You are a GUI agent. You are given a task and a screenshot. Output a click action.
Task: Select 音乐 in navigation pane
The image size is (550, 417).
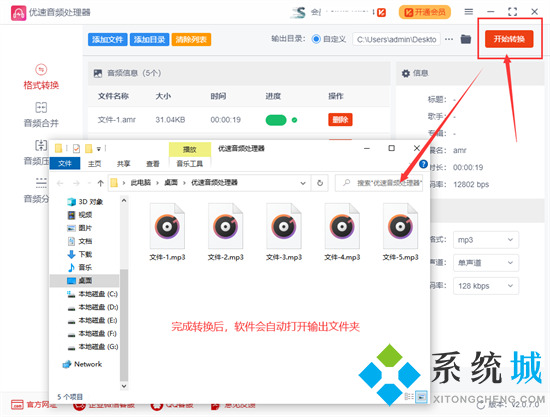point(80,267)
